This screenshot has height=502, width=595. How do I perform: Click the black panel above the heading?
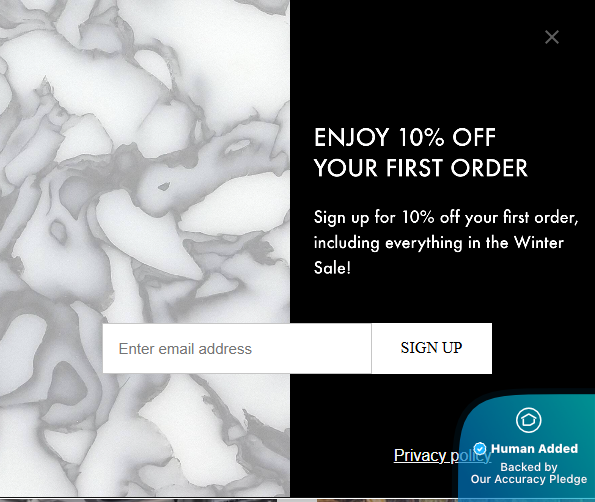point(417,76)
